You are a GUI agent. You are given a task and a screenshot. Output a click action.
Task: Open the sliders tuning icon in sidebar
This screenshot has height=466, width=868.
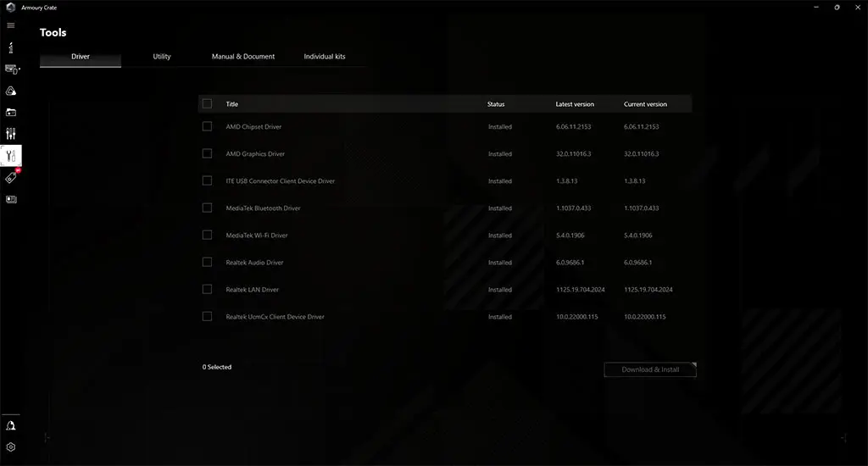click(11, 134)
